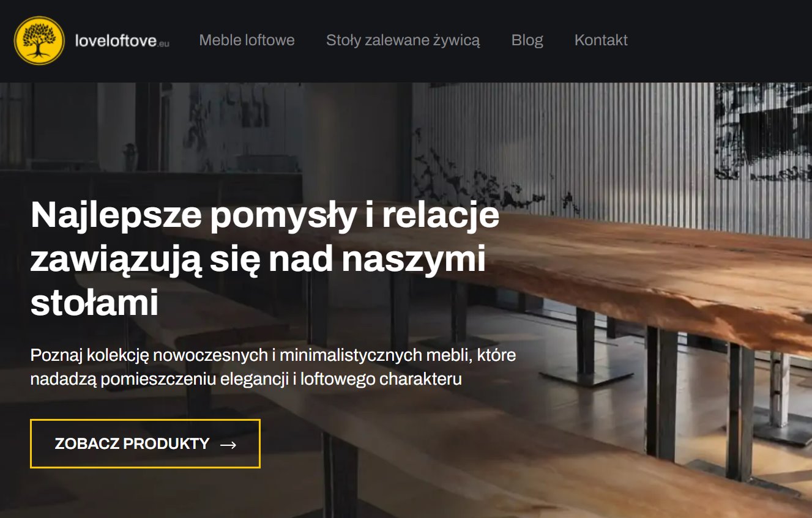This screenshot has width=812, height=518.
Task: Click the arrow icon inside ZOBACZ PRODUKTY
Action: pyautogui.click(x=228, y=445)
